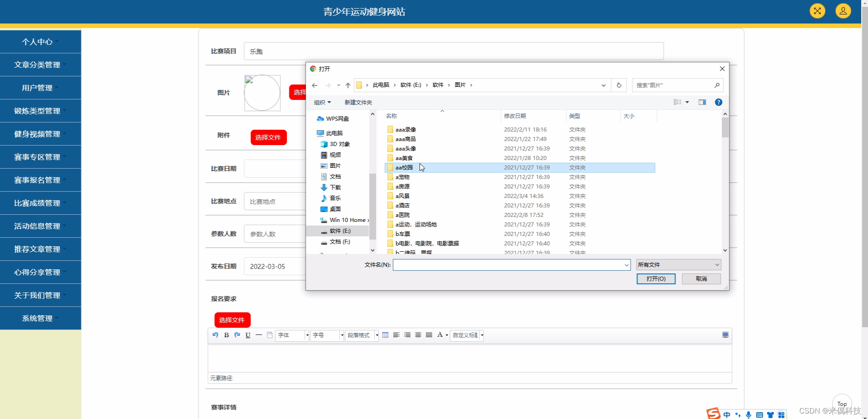Open the 系统管理 sidebar menu
Screen dimensions: 868x419
[41, 318]
